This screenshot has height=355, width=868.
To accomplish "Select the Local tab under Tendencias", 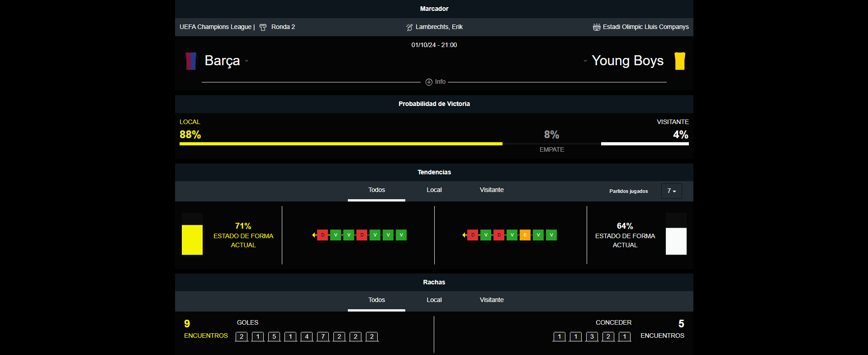I will click(x=434, y=190).
